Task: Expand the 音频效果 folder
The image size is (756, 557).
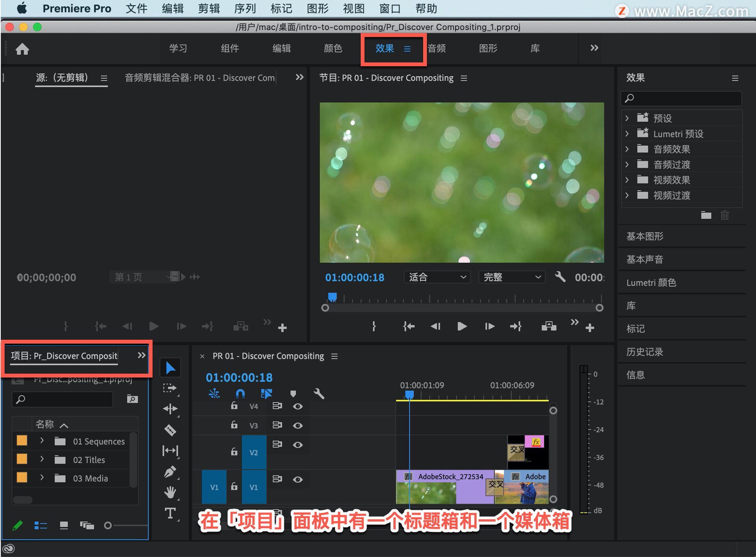Action: [x=627, y=149]
